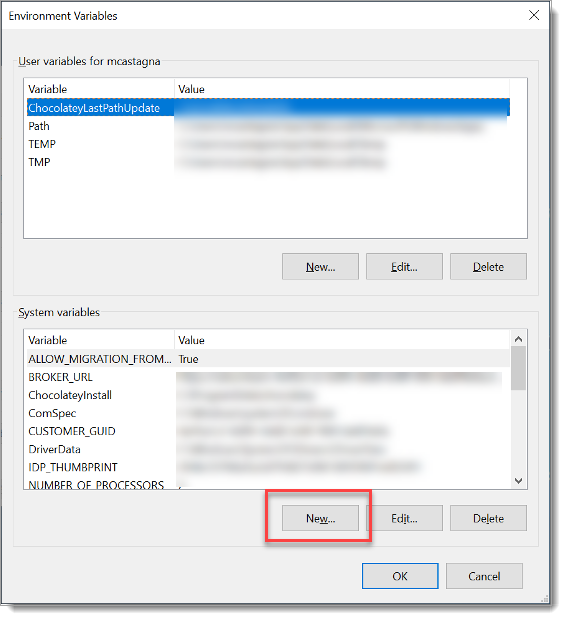Select the BROKER_URL system variable
Screen dimensions: 567x621
[268, 377]
